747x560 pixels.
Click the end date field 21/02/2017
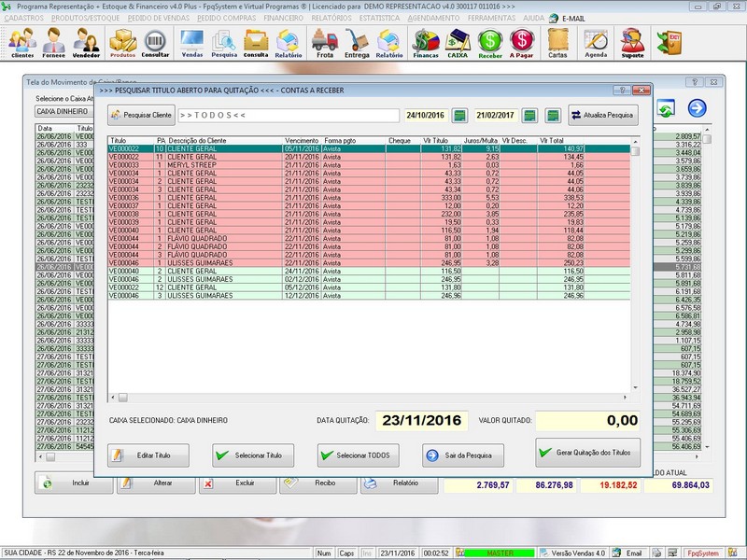496,115
